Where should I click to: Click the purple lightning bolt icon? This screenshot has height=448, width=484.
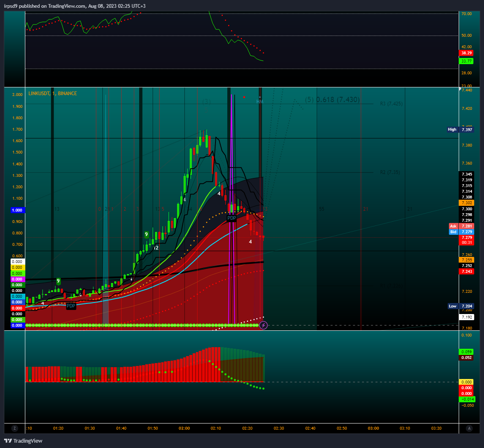(x=263, y=325)
